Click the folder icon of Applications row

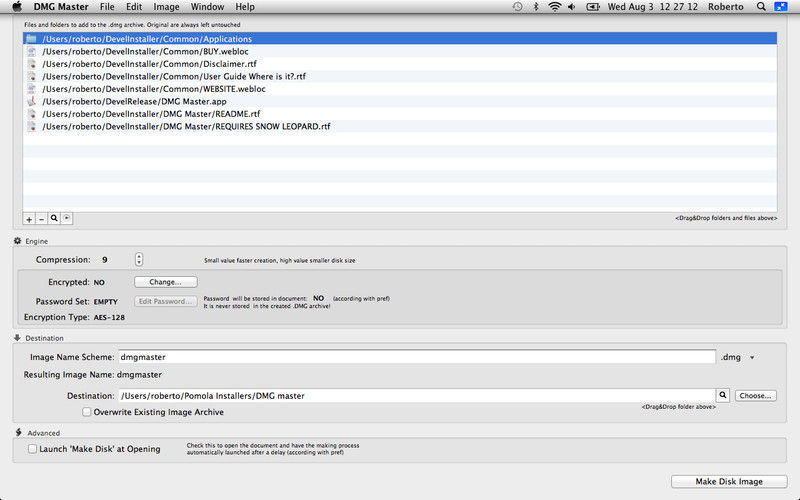click(32, 39)
